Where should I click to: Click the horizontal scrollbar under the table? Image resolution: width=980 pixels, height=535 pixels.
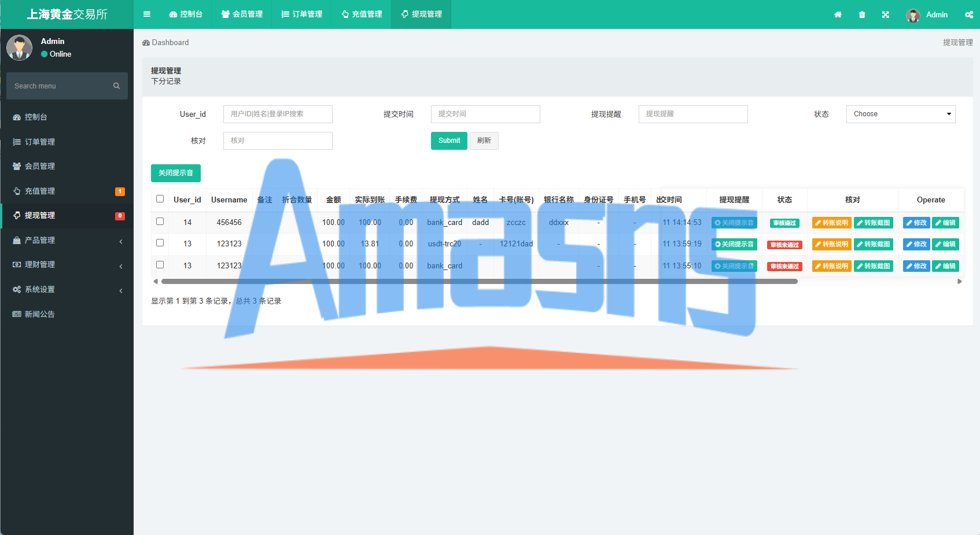[480, 282]
